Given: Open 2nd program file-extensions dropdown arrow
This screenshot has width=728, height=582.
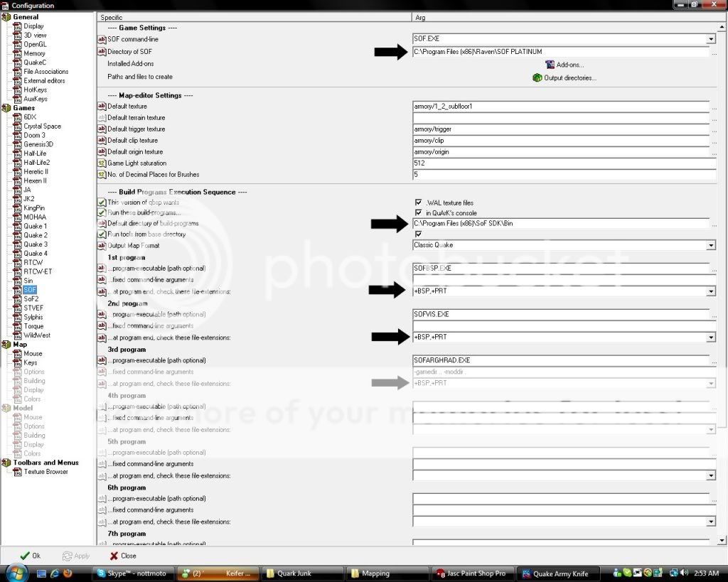Looking at the screenshot, I should pos(711,338).
